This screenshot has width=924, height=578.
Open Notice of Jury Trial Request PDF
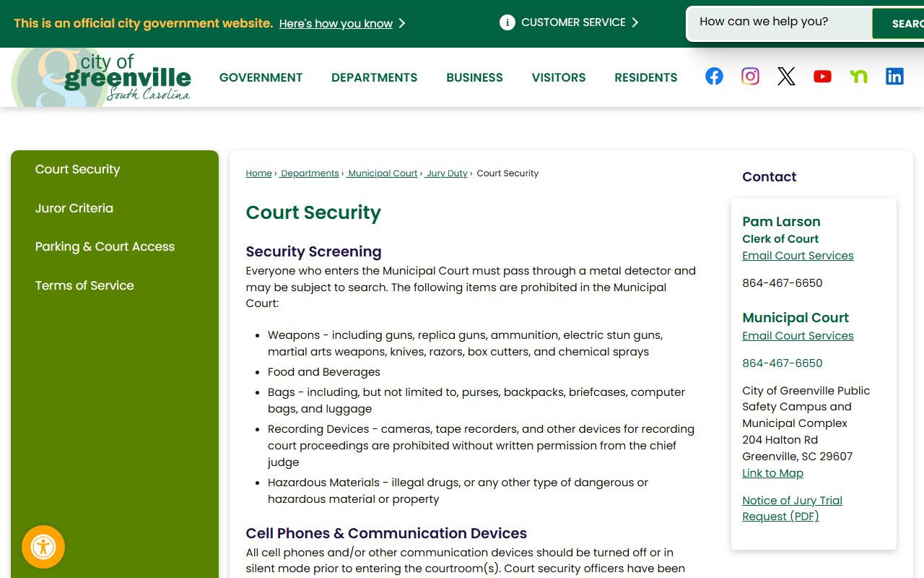pyautogui.click(x=792, y=509)
